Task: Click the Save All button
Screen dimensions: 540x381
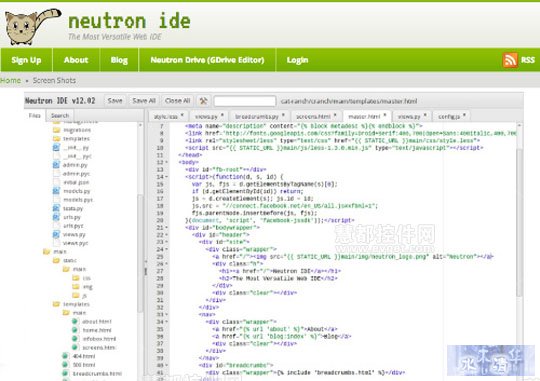Action: click(144, 101)
